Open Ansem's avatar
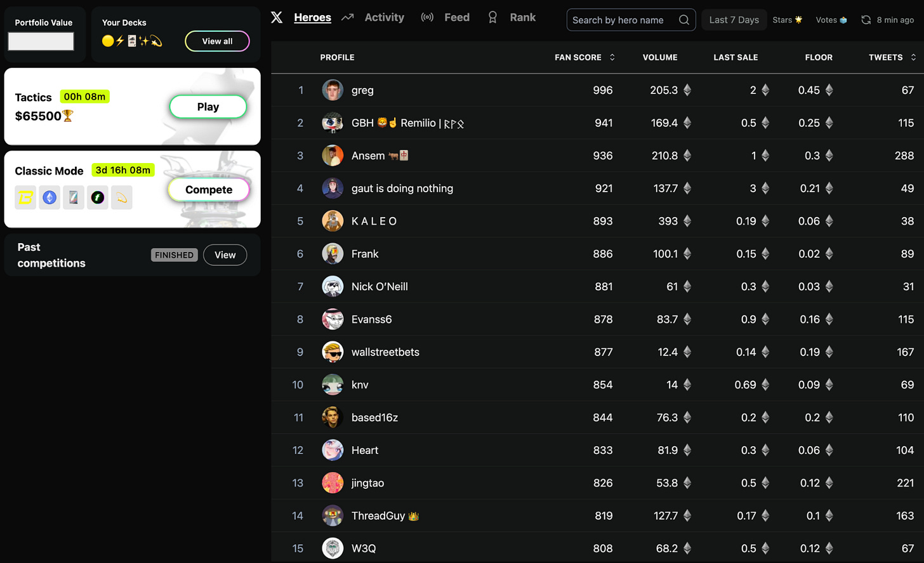924x563 pixels. 333,156
